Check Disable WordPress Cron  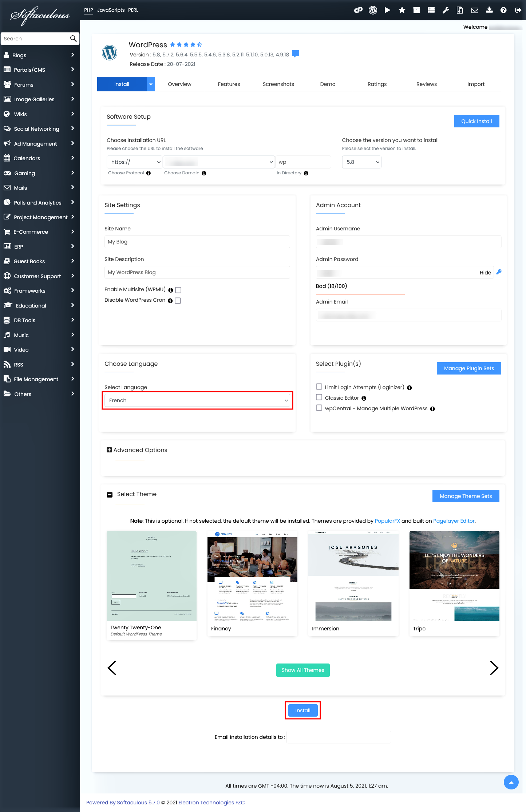(x=178, y=301)
